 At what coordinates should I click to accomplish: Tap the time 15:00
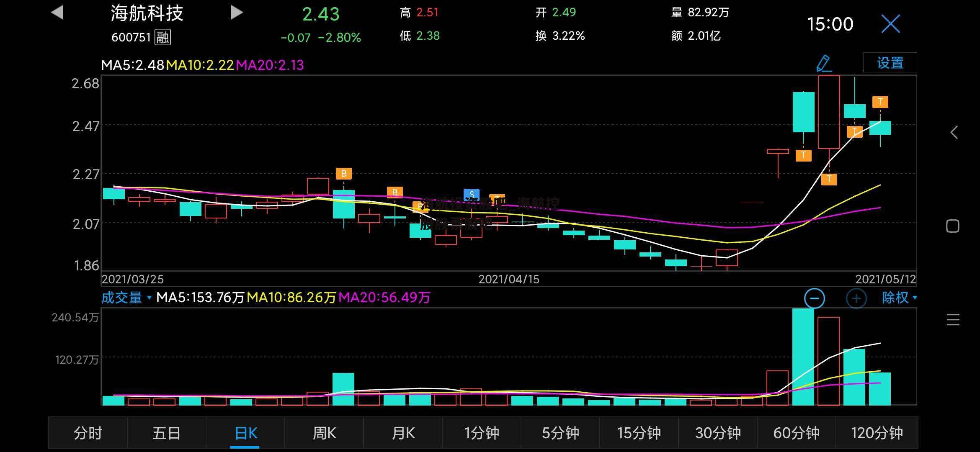tap(830, 24)
